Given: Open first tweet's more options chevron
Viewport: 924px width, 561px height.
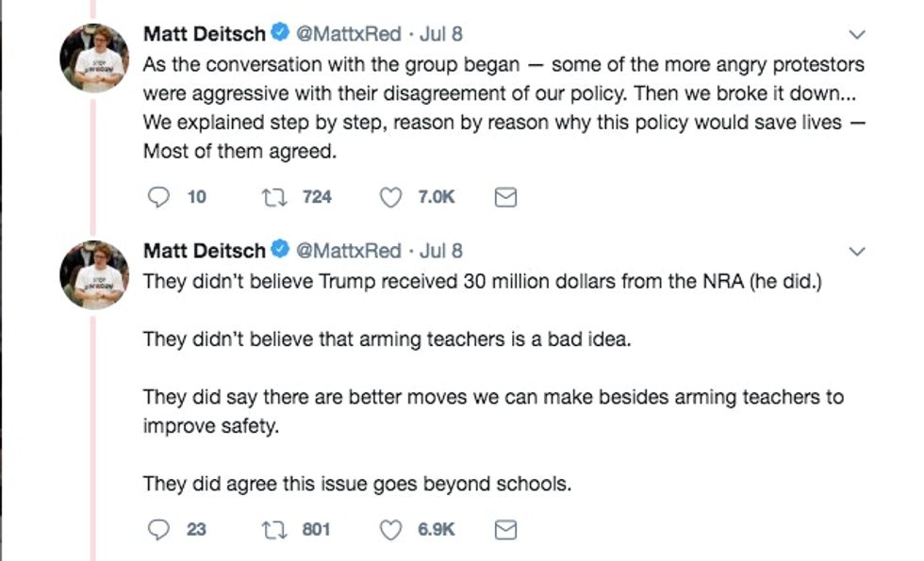Looking at the screenshot, I should click(856, 35).
